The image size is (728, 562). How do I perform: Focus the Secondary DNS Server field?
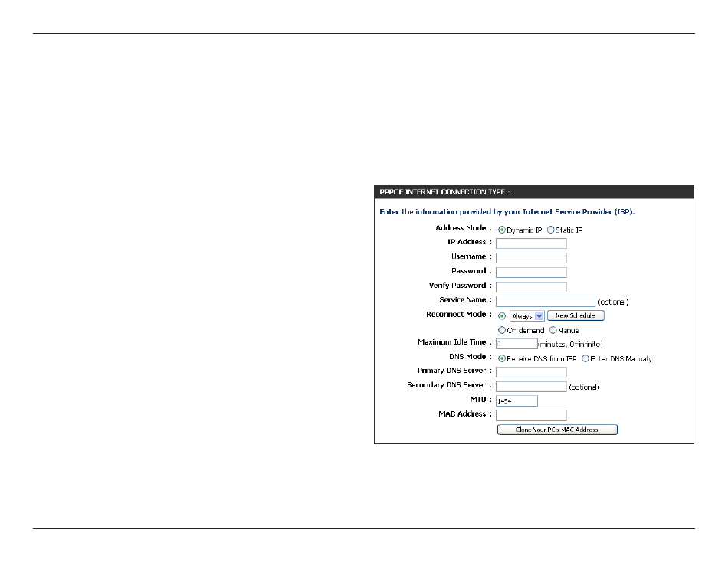point(531,387)
